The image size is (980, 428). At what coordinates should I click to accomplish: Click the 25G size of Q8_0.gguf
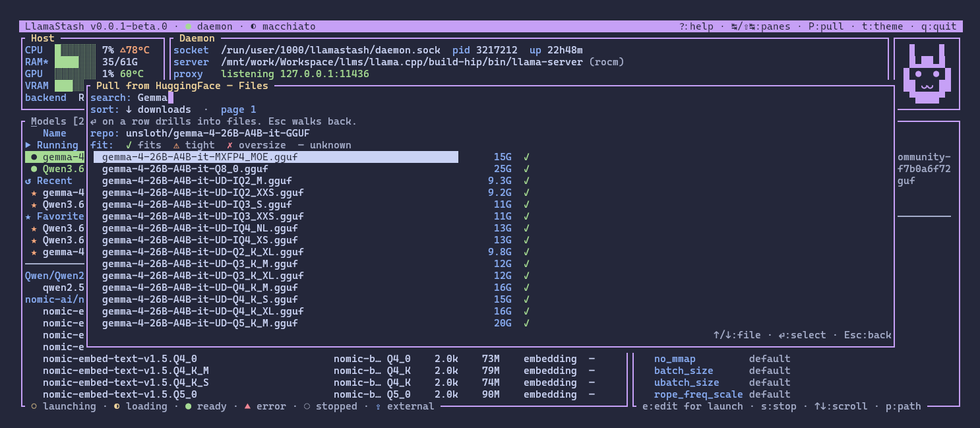[503, 169]
